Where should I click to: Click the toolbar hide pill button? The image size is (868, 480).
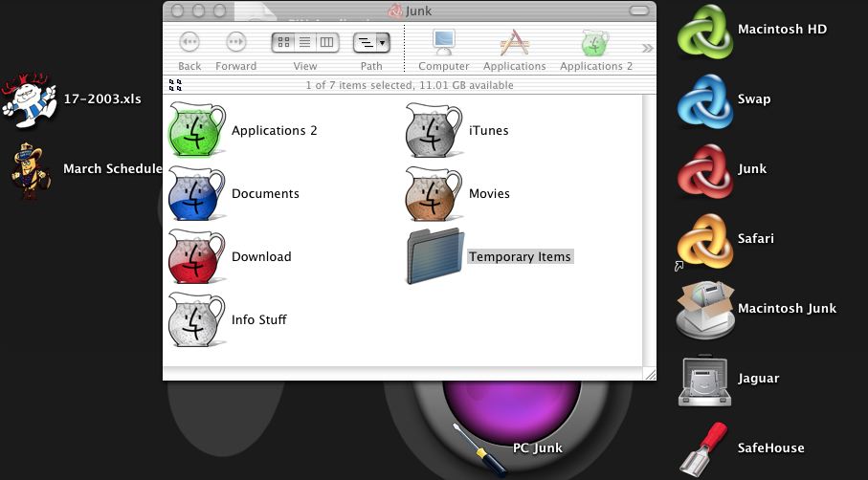pyautogui.click(x=639, y=11)
